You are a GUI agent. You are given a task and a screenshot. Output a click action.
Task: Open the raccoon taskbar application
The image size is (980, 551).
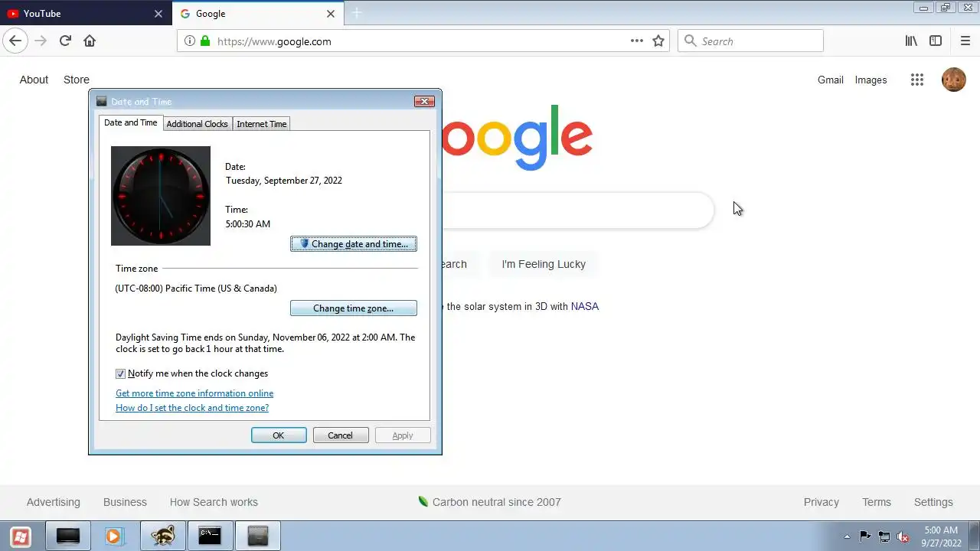163,536
